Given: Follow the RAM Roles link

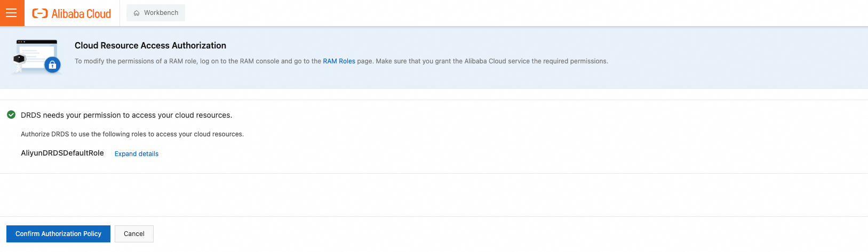Looking at the screenshot, I should [339, 61].
